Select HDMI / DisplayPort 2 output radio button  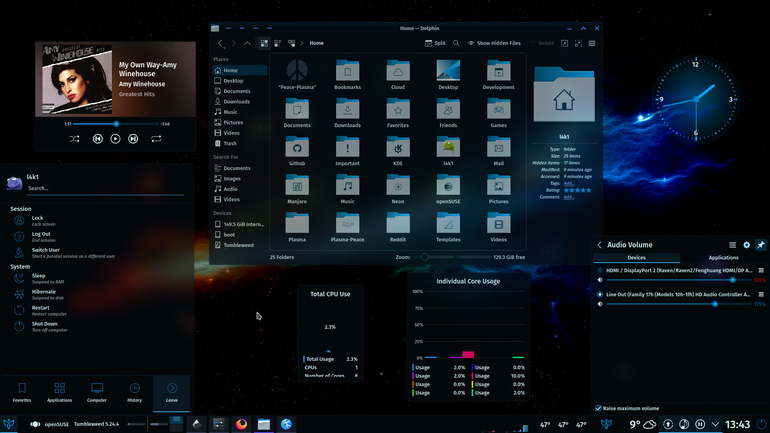click(x=600, y=271)
